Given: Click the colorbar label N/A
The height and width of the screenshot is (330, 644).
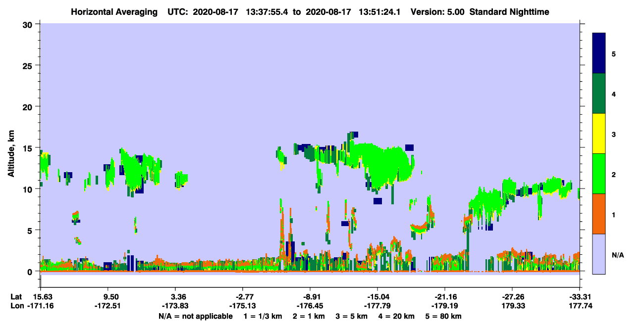Looking at the screenshot, I should (617, 255).
